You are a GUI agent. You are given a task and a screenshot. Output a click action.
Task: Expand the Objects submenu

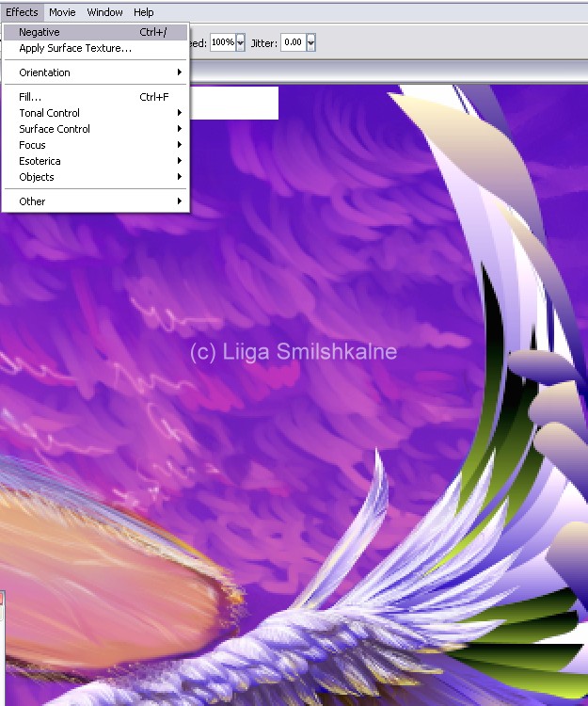pyautogui.click(x=95, y=177)
